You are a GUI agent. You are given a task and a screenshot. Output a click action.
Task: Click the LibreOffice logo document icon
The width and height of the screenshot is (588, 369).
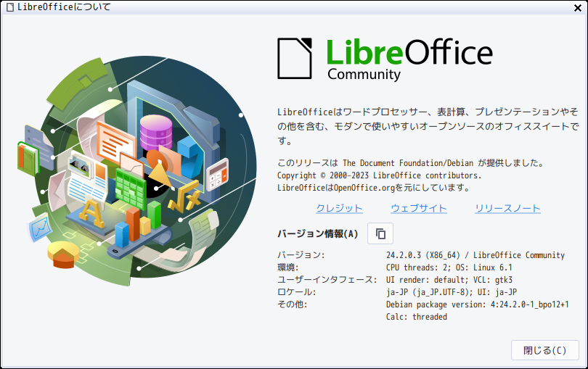(x=295, y=59)
